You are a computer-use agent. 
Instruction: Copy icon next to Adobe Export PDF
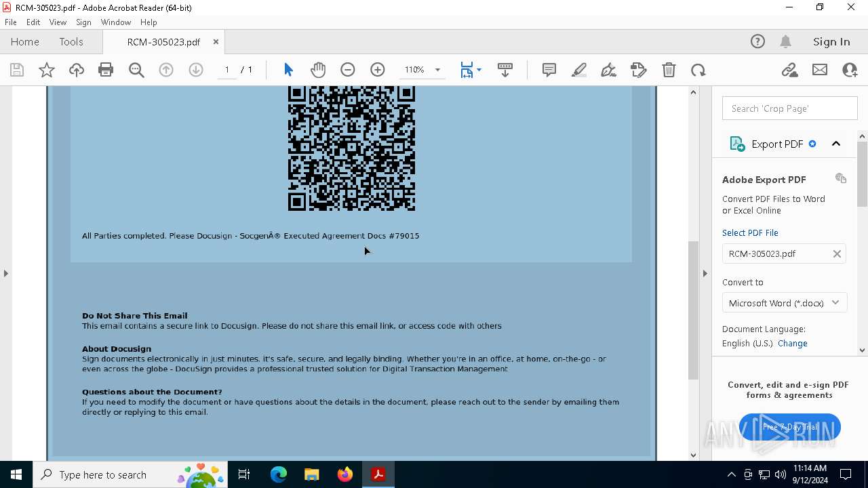click(x=841, y=178)
